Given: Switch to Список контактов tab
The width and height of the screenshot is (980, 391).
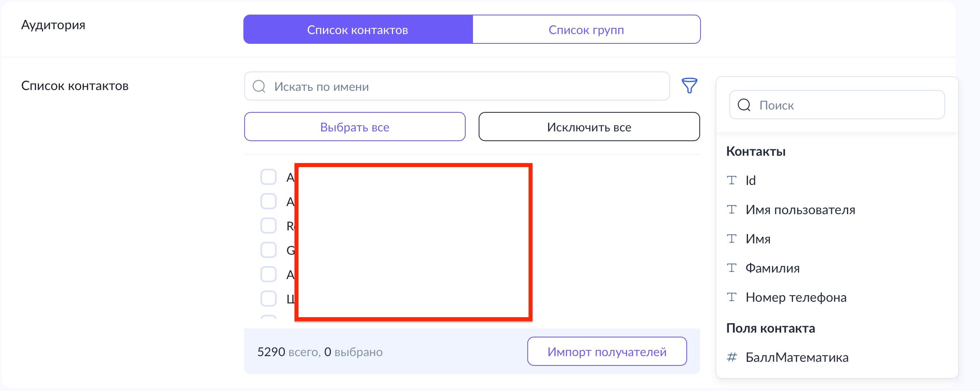Looking at the screenshot, I should click(358, 30).
